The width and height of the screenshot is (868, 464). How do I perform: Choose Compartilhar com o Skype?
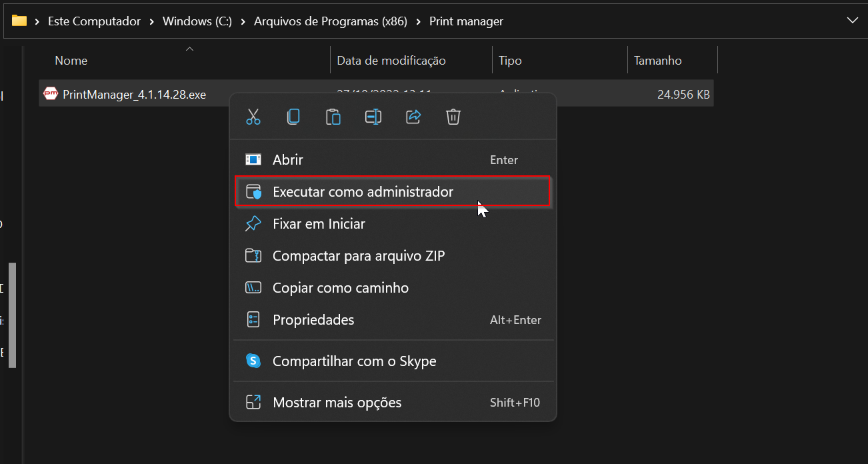tap(393, 361)
